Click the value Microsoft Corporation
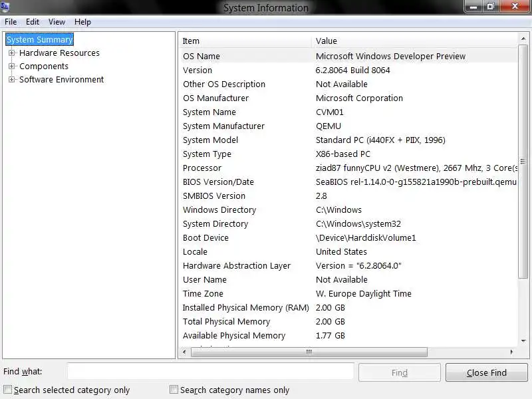Image resolution: width=532 pixels, height=399 pixels. click(x=359, y=98)
